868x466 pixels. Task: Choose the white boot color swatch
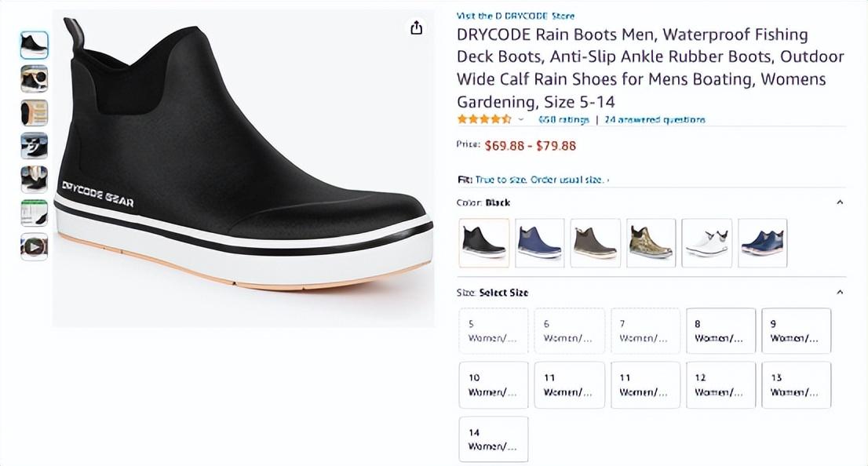pos(706,243)
